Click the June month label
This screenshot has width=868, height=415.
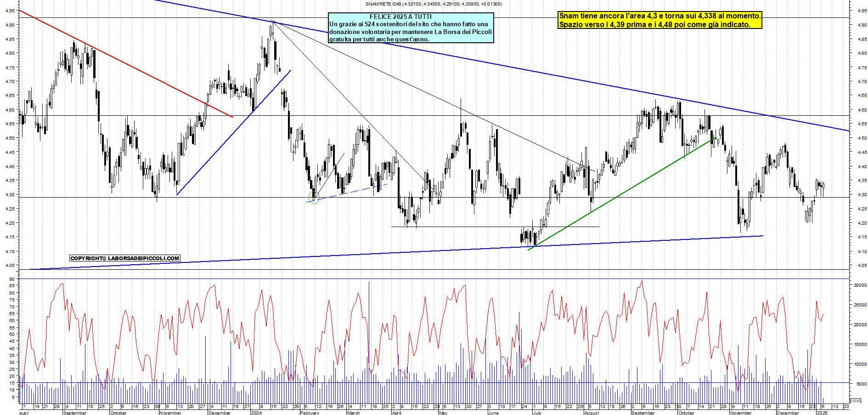pos(493,413)
